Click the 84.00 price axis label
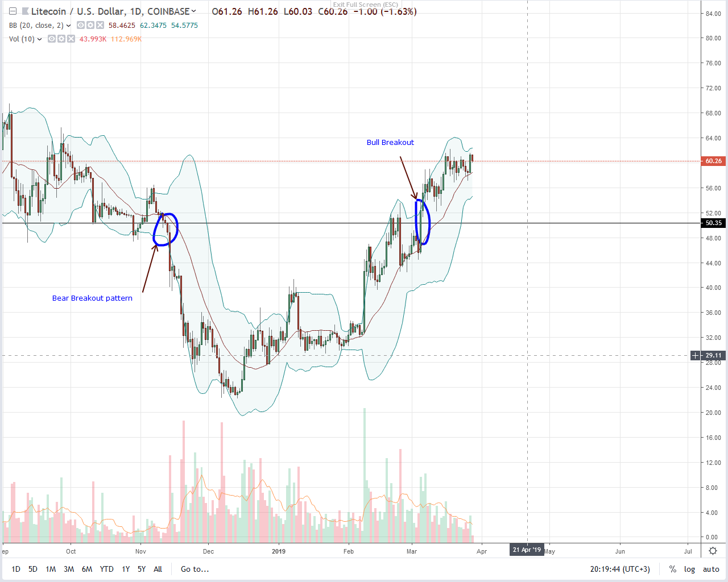The image size is (728, 582). (x=713, y=14)
